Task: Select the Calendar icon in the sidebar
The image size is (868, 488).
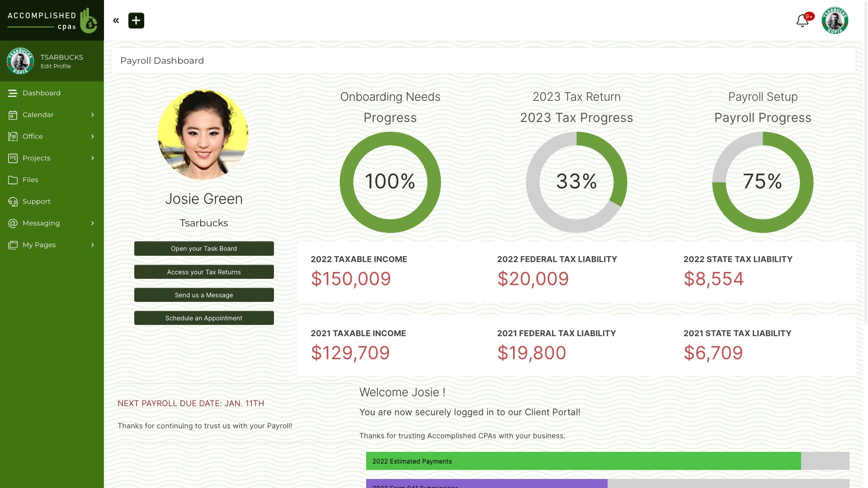Action: [12, 115]
